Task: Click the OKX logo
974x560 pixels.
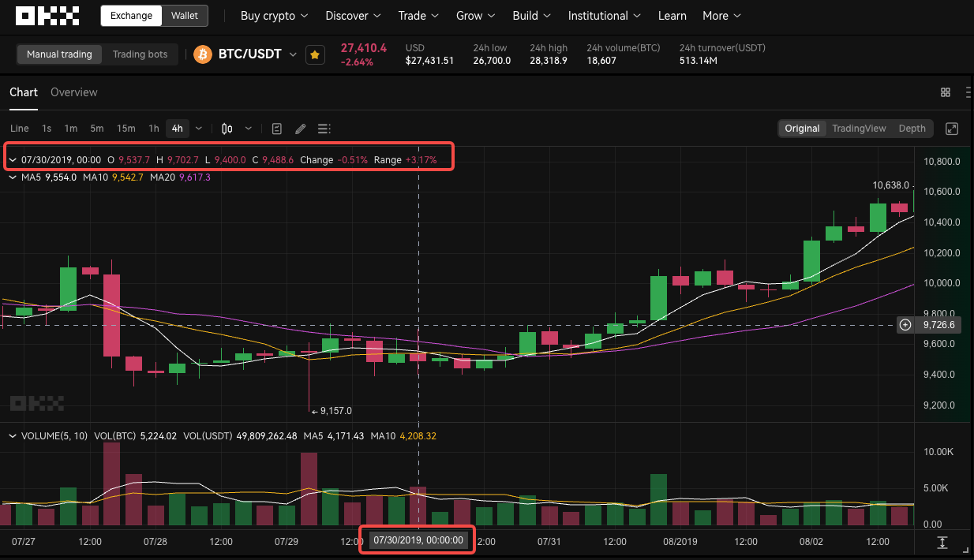Action: (x=47, y=16)
